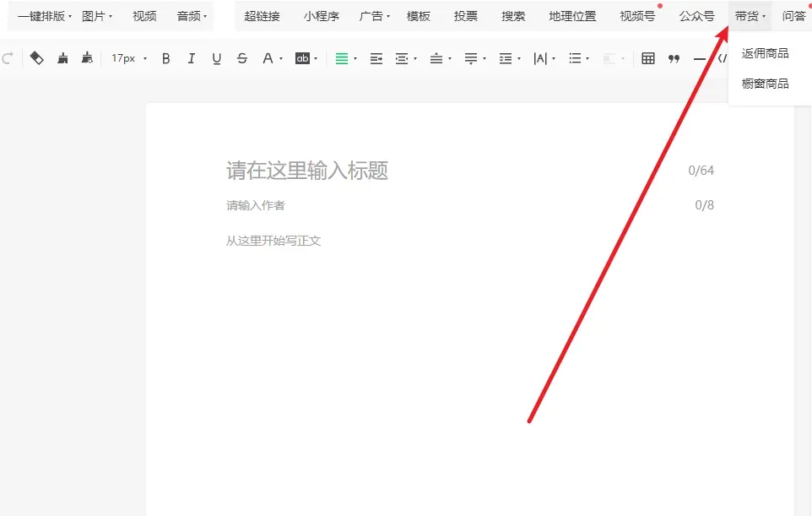Expand the letter spacing dropdown arrow
Image resolution: width=812 pixels, height=516 pixels.
(554, 58)
